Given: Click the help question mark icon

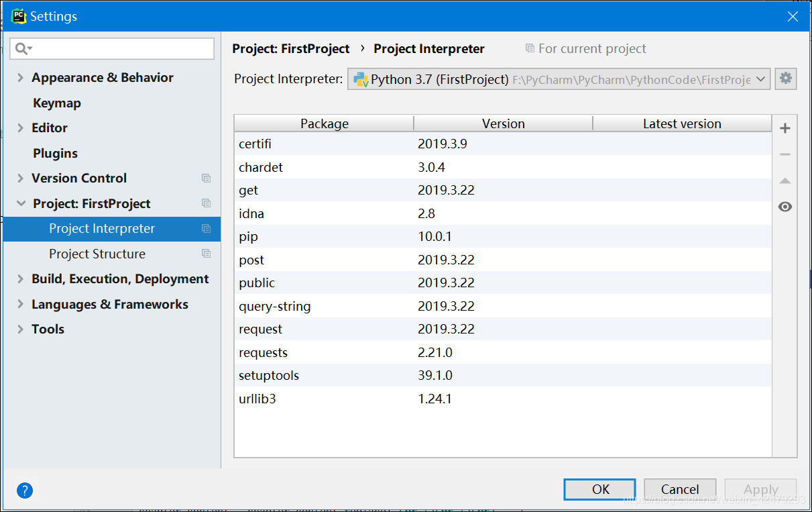Looking at the screenshot, I should point(25,491).
